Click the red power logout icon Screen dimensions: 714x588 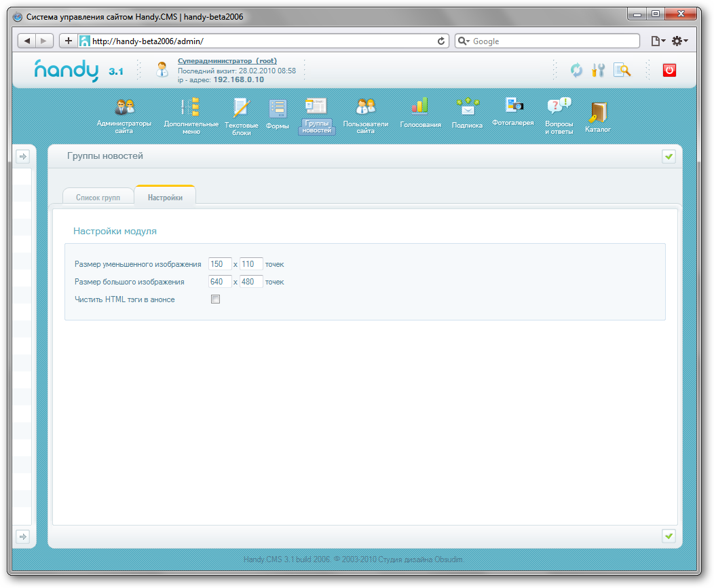(669, 70)
